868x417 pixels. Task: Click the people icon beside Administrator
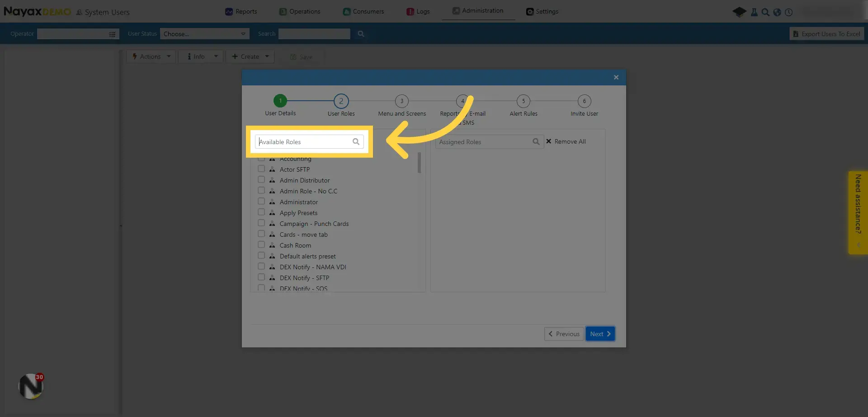tap(272, 202)
